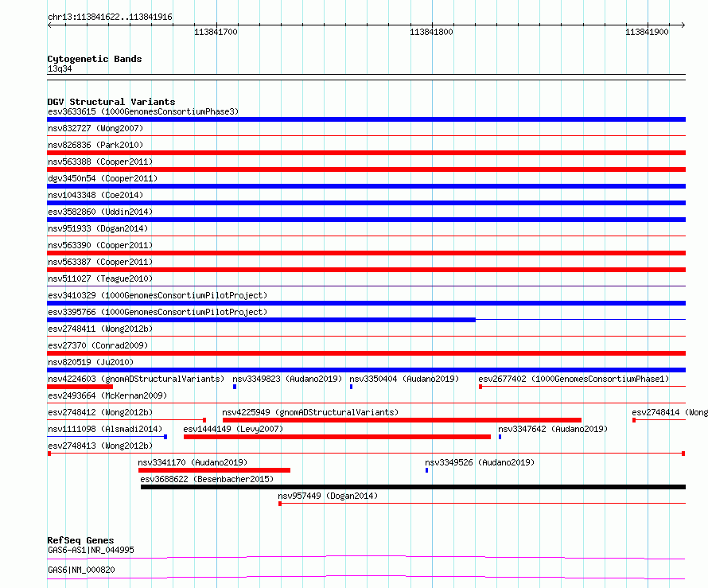Viewport: 708px width, 588px height.
Task: Select esv3688622 (Besenbacher2015) label
Action: pyautogui.click(x=208, y=479)
